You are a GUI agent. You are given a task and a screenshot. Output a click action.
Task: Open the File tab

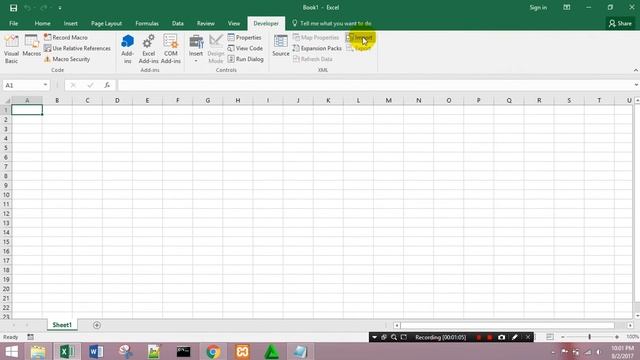[13, 23]
